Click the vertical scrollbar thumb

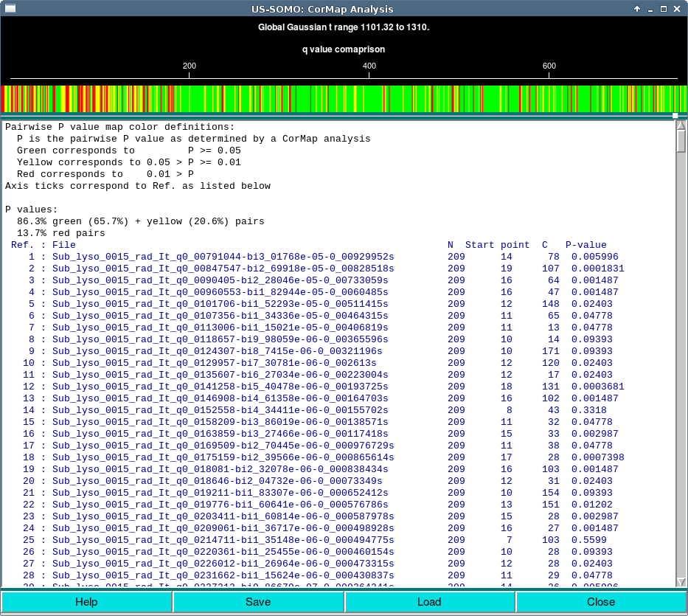coord(681,141)
